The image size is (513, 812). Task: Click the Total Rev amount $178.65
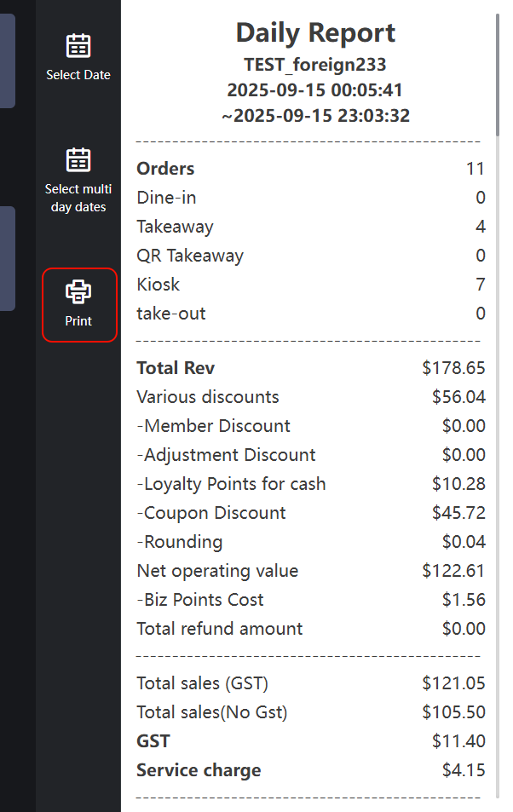(453, 368)
